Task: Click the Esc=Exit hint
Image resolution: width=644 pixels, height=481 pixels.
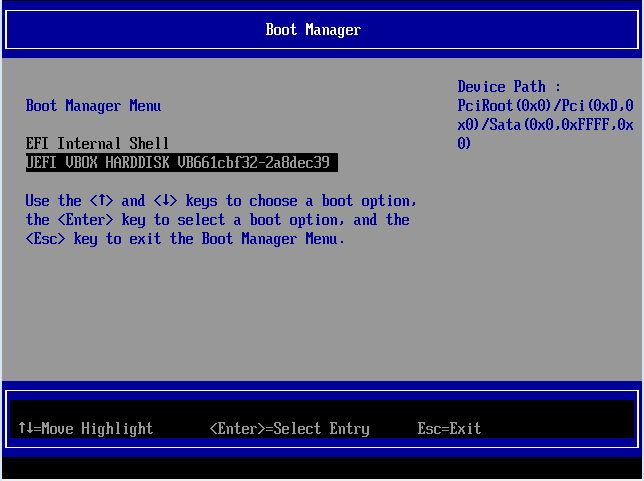Action: pyautogui.click(x=449, y=428)
